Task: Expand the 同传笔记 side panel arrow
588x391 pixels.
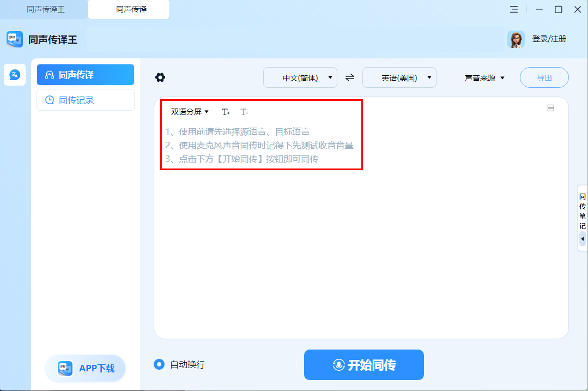Action: 583,239
